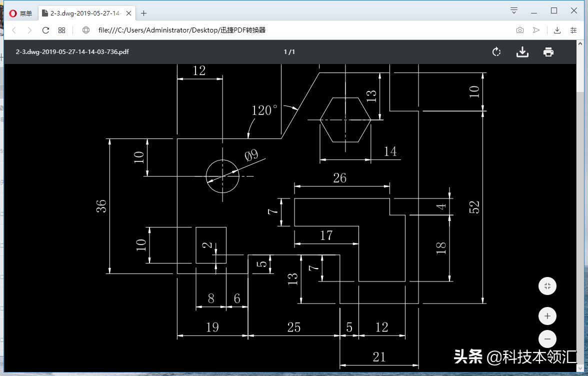Click the fit to page button
This screenshot has width=588, height=376.
[x=547, y=286]
